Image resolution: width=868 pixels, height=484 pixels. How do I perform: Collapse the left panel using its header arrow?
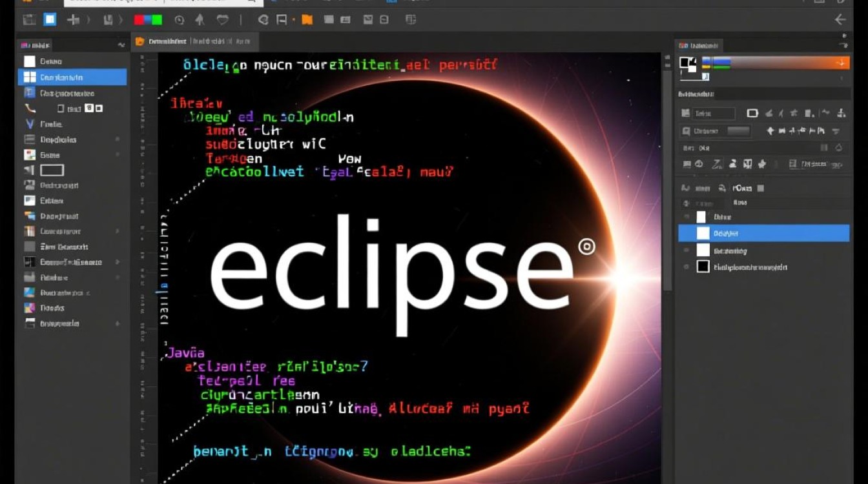coord(121,45)
